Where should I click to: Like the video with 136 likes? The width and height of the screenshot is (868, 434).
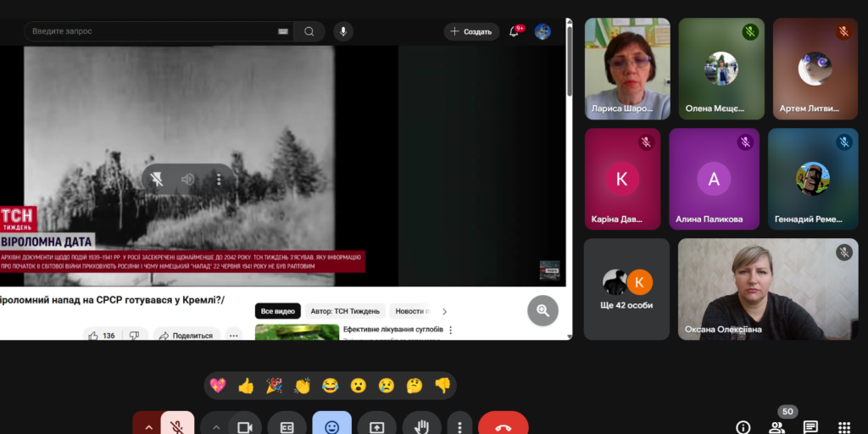click(x=103, y=336)
